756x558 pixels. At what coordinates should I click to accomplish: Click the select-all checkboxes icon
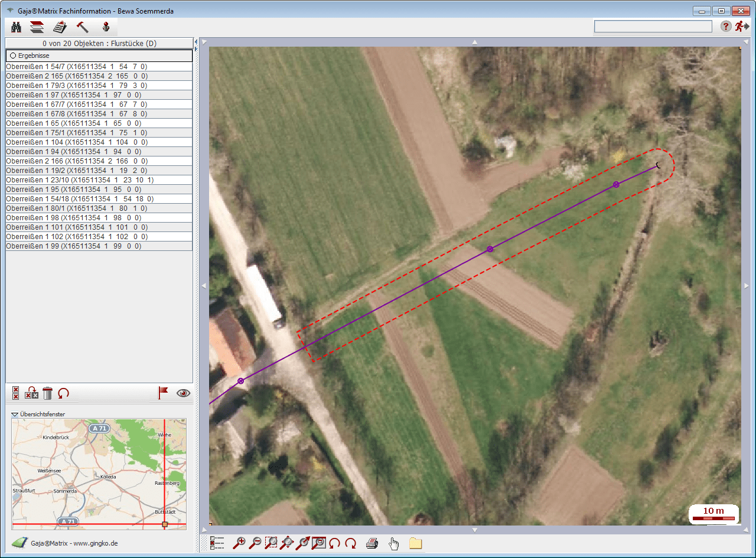coord(16,393)
